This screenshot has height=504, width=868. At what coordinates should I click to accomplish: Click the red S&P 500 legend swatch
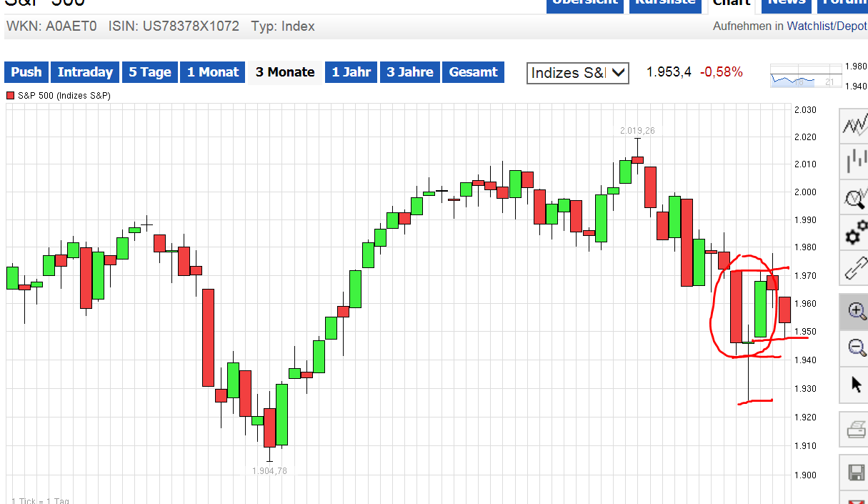(10, 96)
